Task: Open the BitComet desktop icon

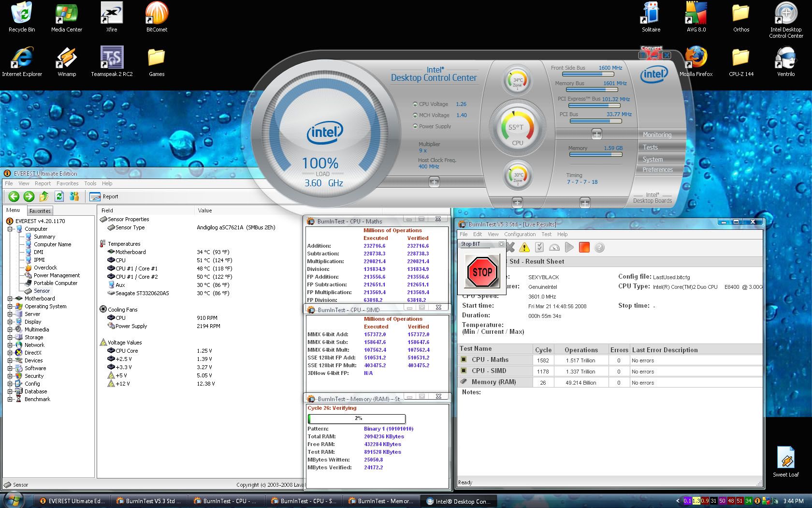Action: [x=157, y=17]
